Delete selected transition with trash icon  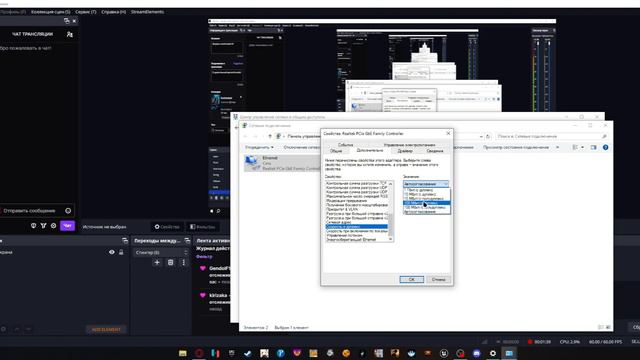coord(171,262)
